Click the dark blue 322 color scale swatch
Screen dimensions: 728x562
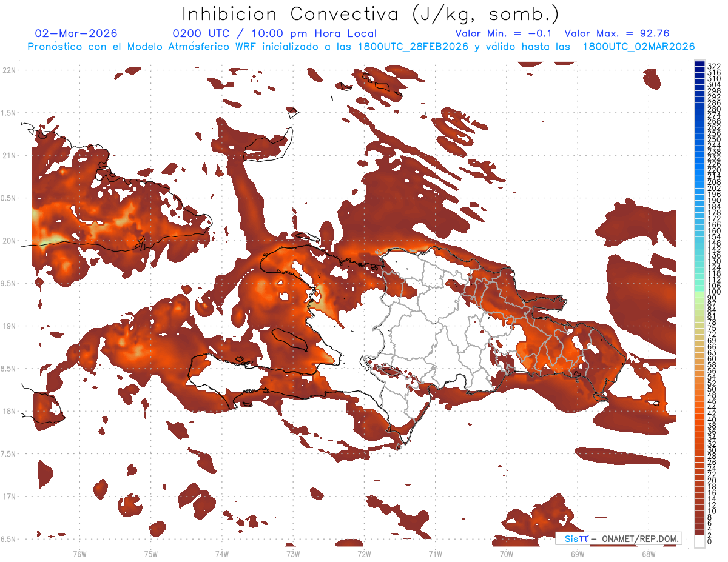click(699, 64)
